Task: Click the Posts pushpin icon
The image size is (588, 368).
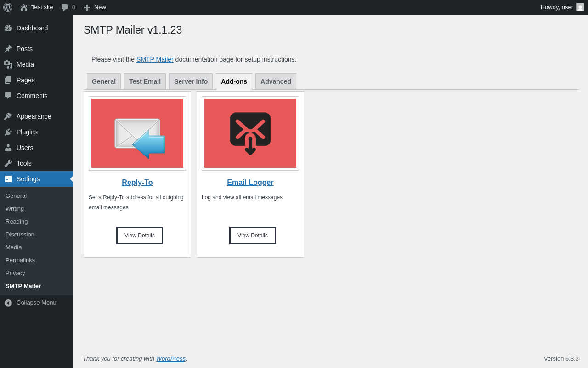Action: (x=8, y=49)
